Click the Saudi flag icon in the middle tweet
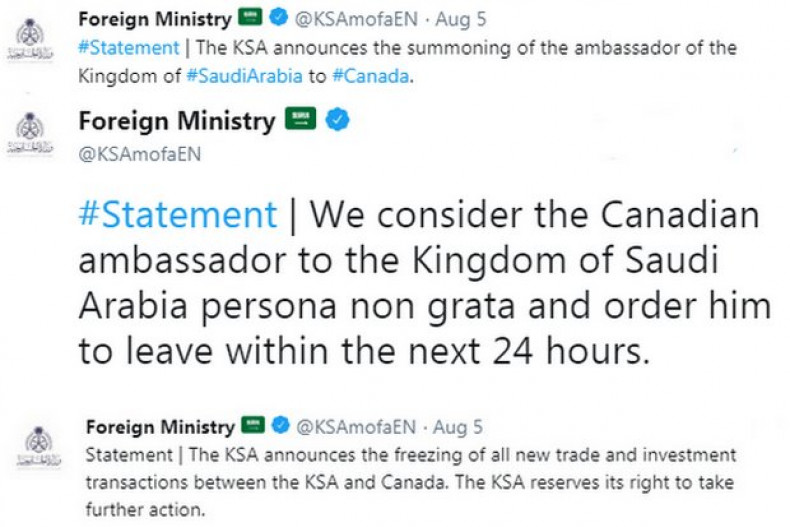The width and height of the screenshot is (790, 527). (x=301, y=121)
